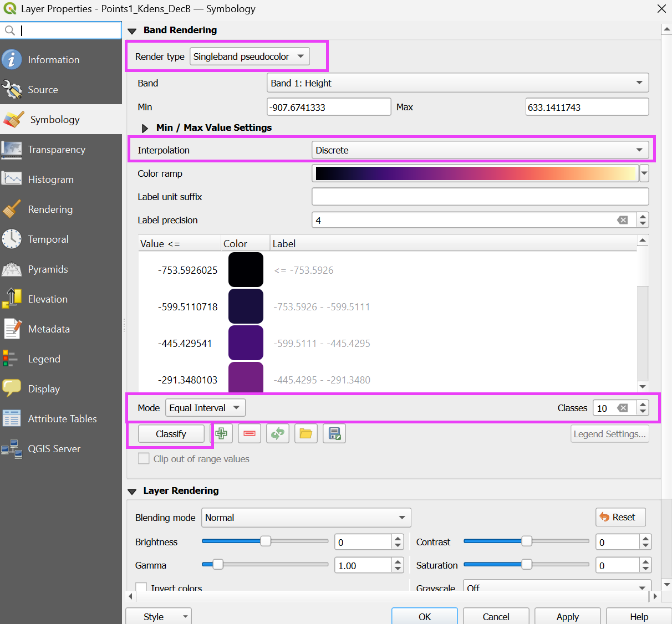
Task: Enable Clip out of range values
Action: click(144, 459)
